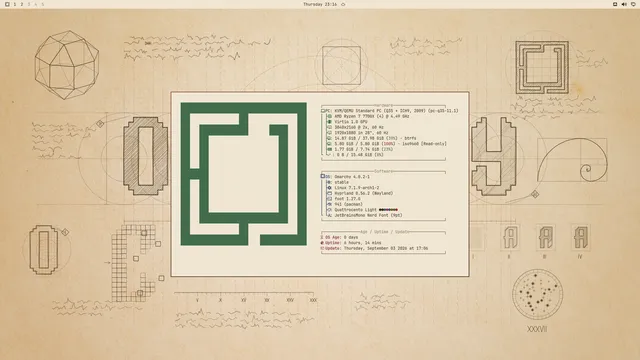Switch to workspace 3
This screenshot has width=640, height=360.
pyautogui.click(x=29, y=4)
